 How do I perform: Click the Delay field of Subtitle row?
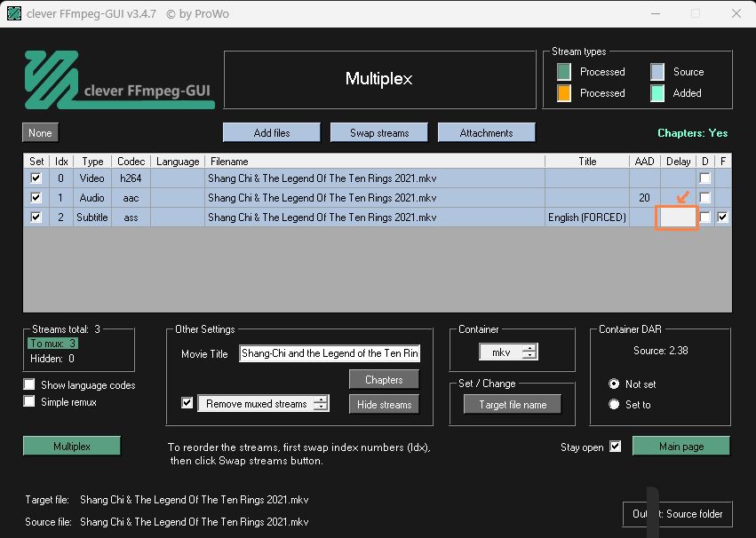[x=678, y=218]
